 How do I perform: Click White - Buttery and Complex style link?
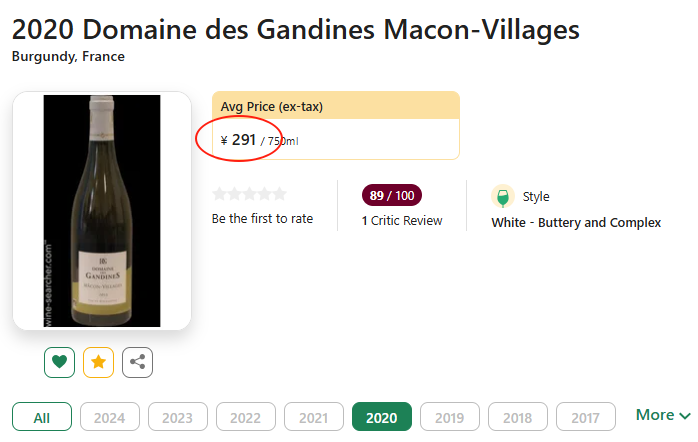(x=576, y=222)
